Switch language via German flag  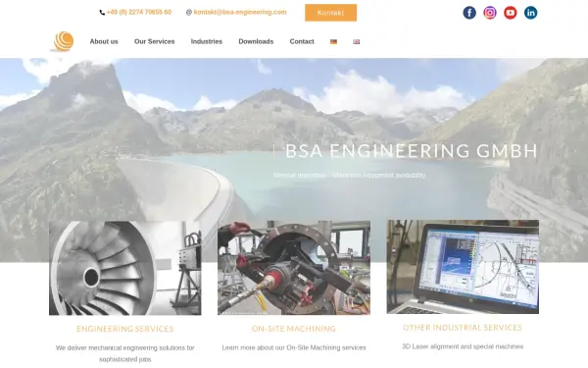click(333, 41)
